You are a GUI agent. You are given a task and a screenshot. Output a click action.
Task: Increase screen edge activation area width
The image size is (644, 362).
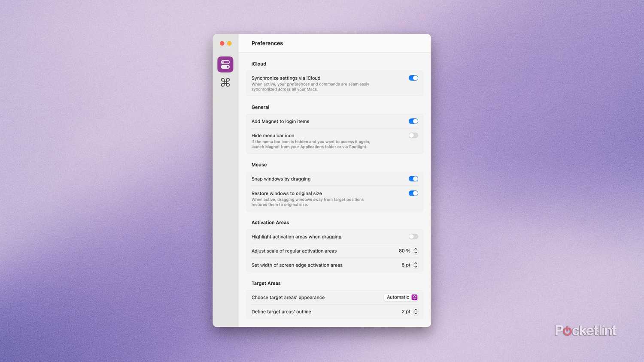tap(415, 263)
